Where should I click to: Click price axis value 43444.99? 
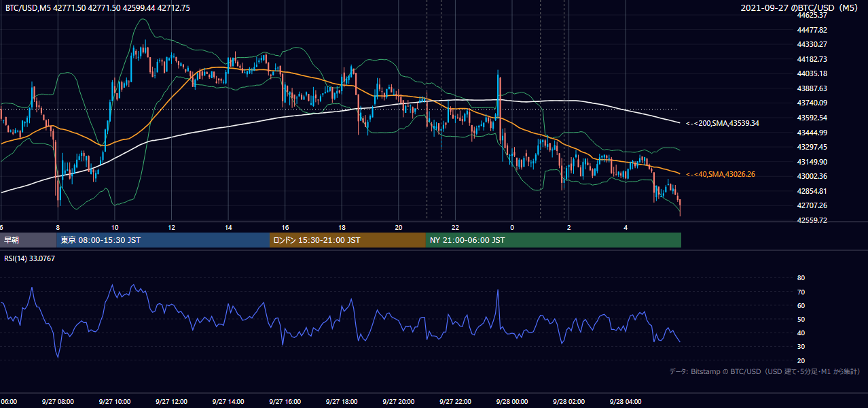[812, 133]
